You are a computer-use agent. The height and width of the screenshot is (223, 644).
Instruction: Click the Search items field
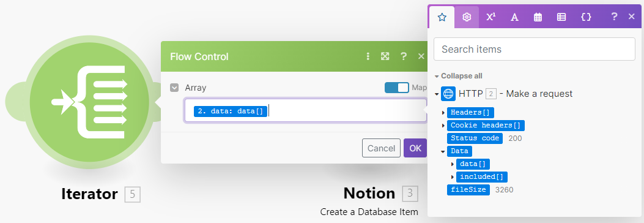(x=535, y=49)
